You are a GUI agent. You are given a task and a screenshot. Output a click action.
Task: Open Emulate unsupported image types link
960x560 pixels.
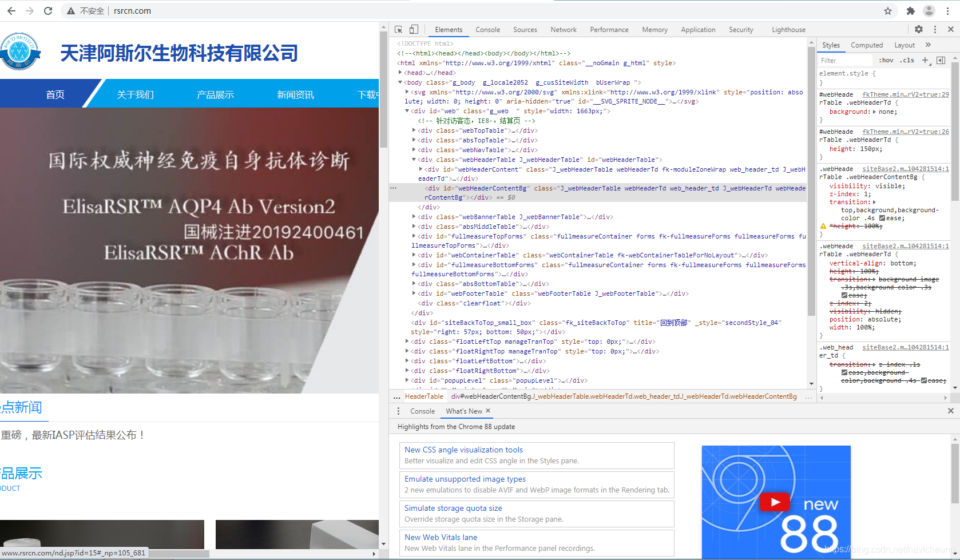(465, 479)
